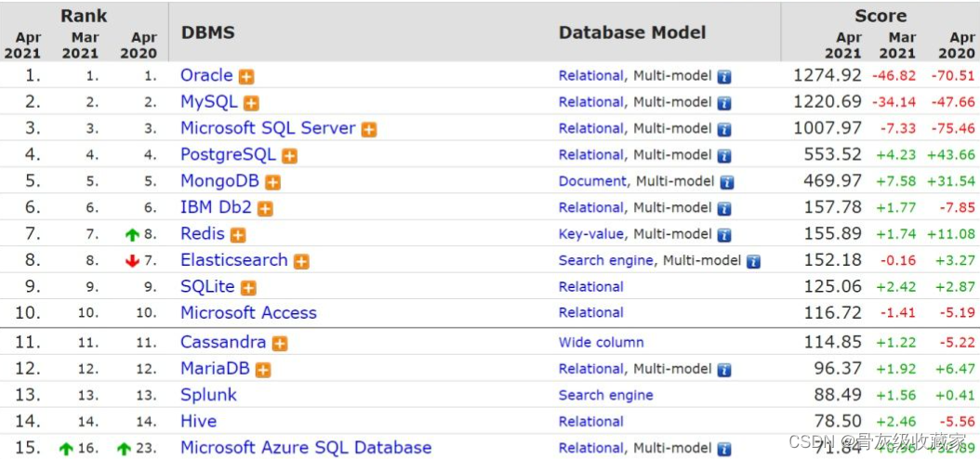Click the plus icon beside MongoDB

click(x=272, y=182)
